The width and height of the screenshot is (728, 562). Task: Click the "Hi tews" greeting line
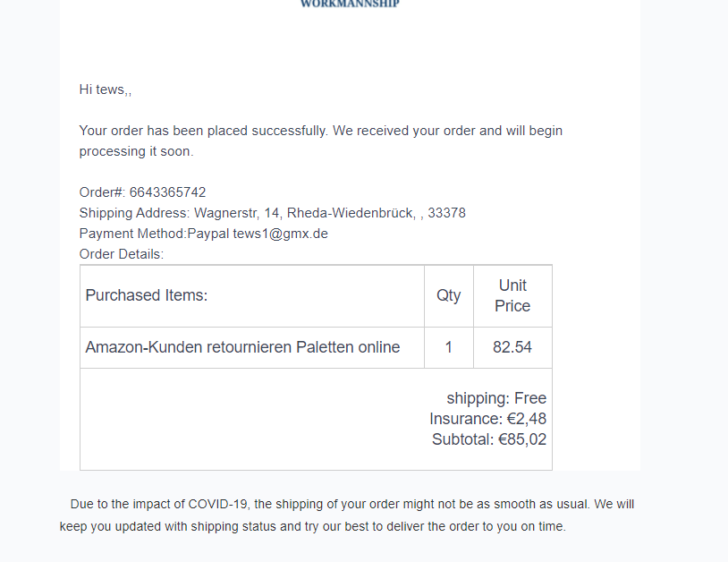[x=105, y=89]
